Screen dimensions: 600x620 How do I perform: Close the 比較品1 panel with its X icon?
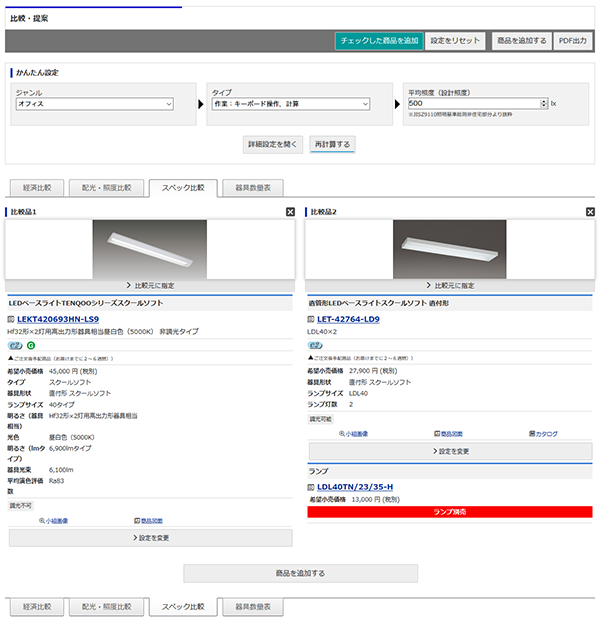[291, 212]
